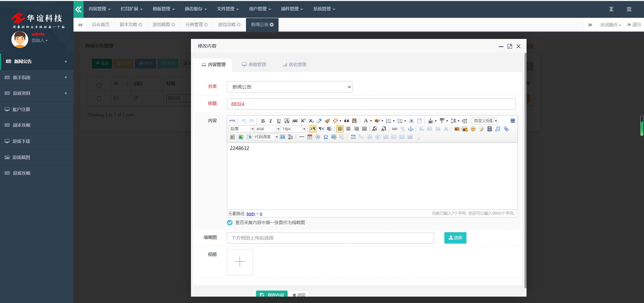The width and height of the screenshot is (644, 303).
Task: Click the 选择 thumbnail upload button
Action: click(x=455, y=238)
